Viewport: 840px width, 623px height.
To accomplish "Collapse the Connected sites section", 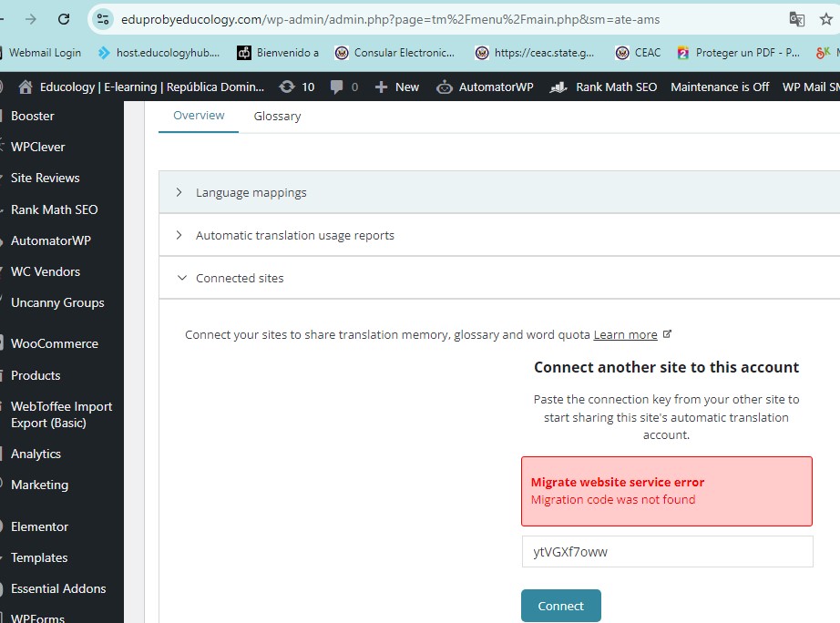I will (499, 278).
